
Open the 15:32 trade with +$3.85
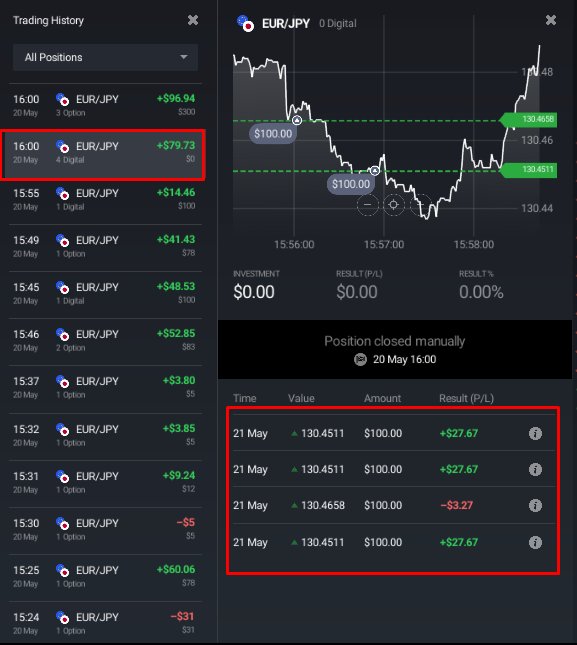coord(105,436)
